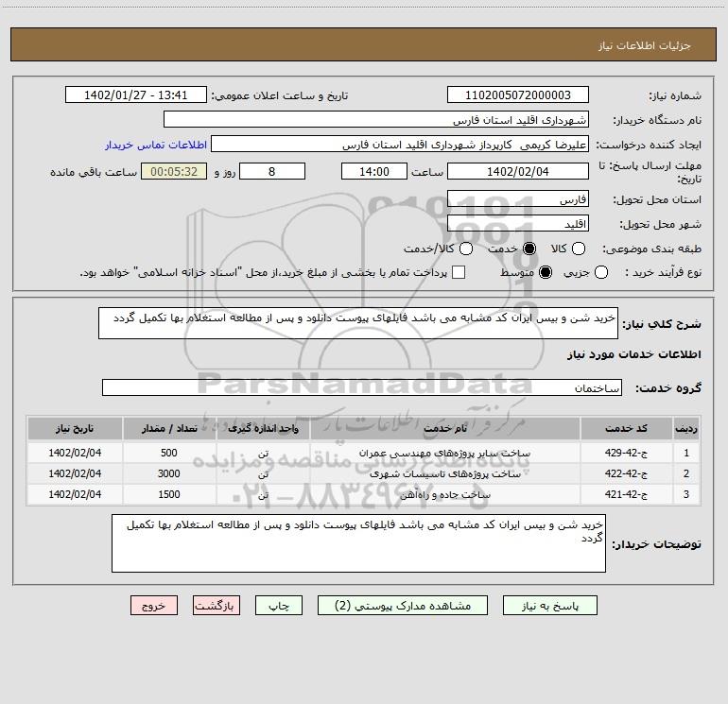Viewport: 728px width, 704px height.
Task: Click the نام خدمت column header
Action: 444,428
